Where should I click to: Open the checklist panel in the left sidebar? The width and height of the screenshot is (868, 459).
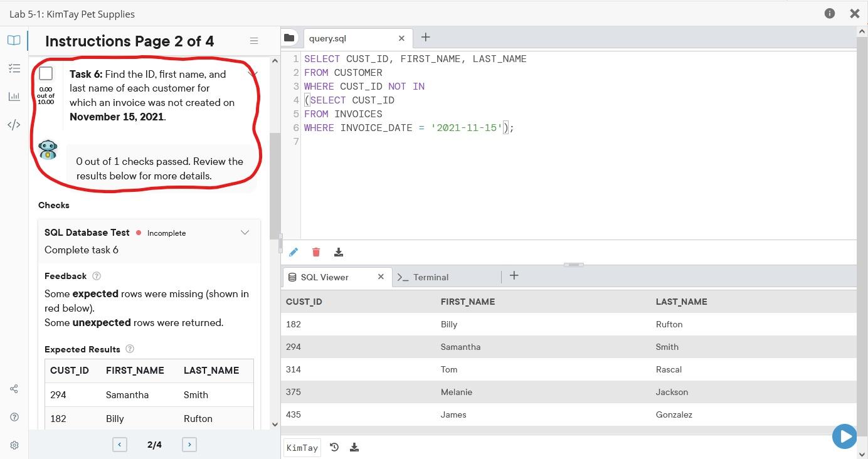(x=14, y=68)
